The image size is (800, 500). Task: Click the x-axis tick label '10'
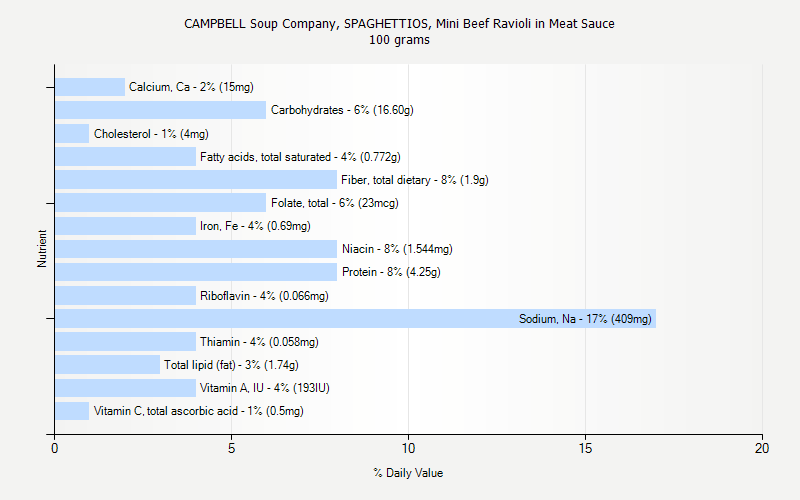point(408,448)
